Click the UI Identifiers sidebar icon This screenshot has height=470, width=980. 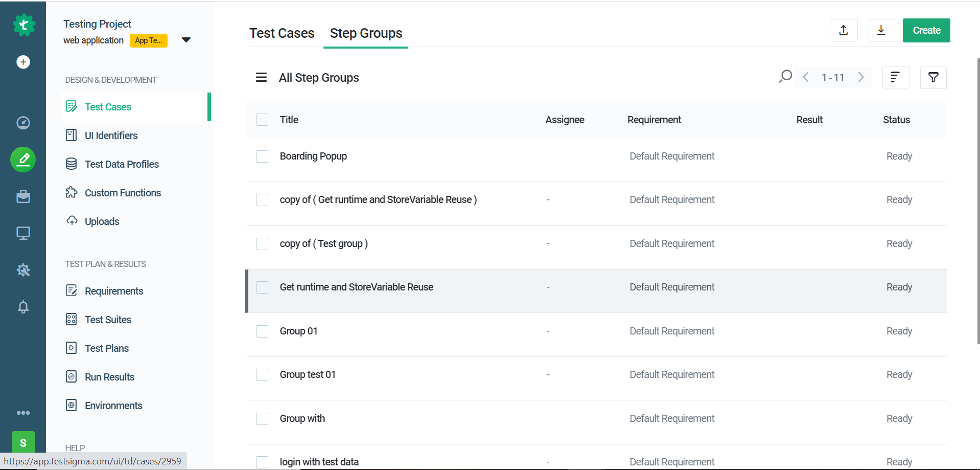(x=72, y=135)
